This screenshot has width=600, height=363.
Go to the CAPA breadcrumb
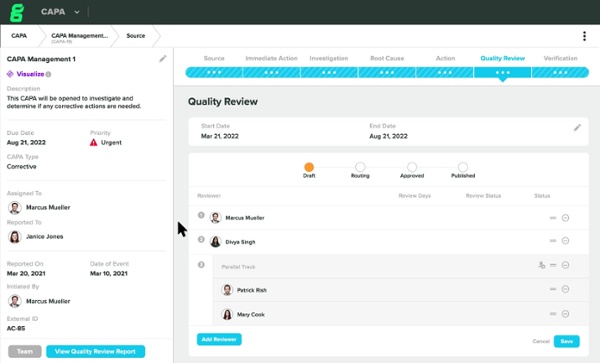pyautogui.click(x=19, y=36)
